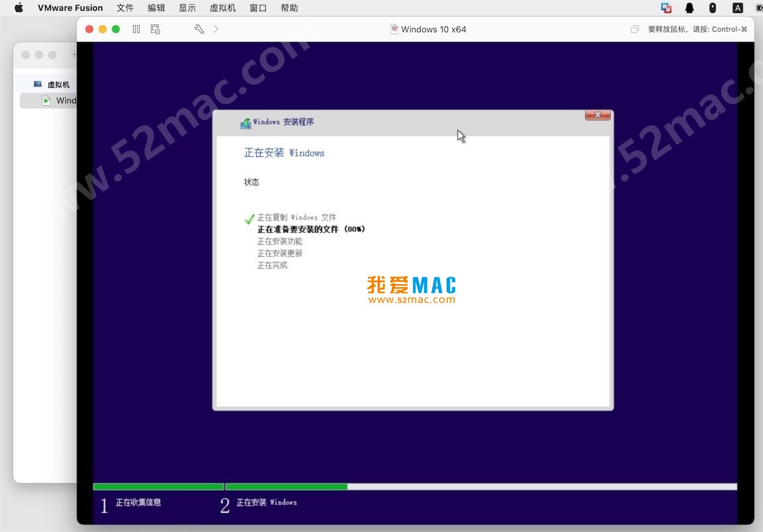The height and width of the screenshot is (532, 763).
Task: Pause the Windows 10 x64 virtual machine
Action: pyautogui.click(x=136, y=29)
